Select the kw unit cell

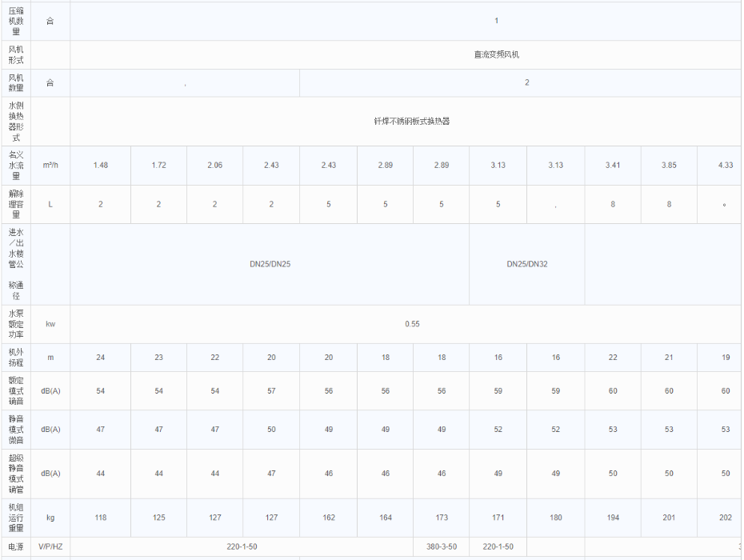point(50,324)
